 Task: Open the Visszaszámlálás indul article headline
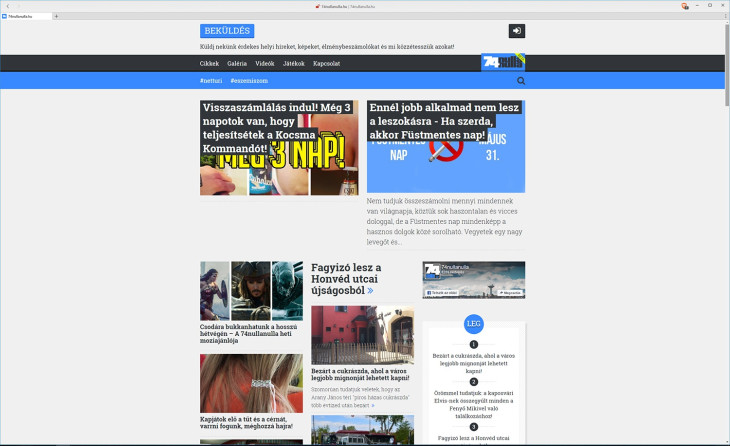277,128
